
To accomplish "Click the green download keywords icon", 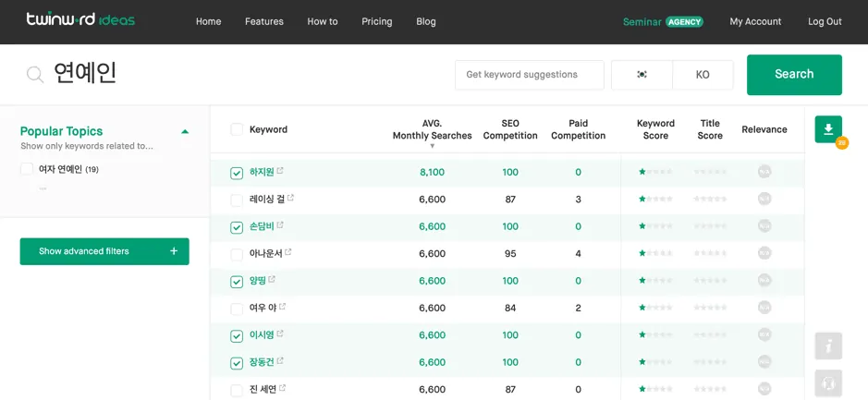I will click(828, 129).
